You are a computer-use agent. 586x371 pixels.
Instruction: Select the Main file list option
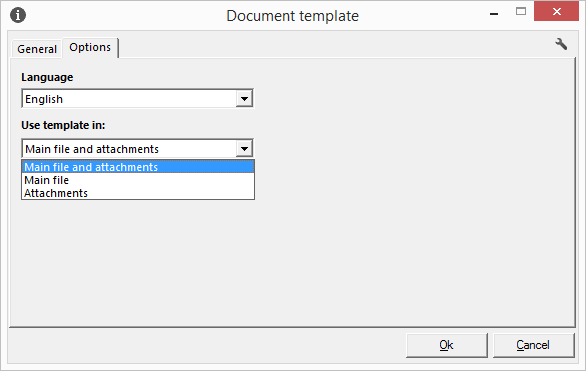point(138,180)
